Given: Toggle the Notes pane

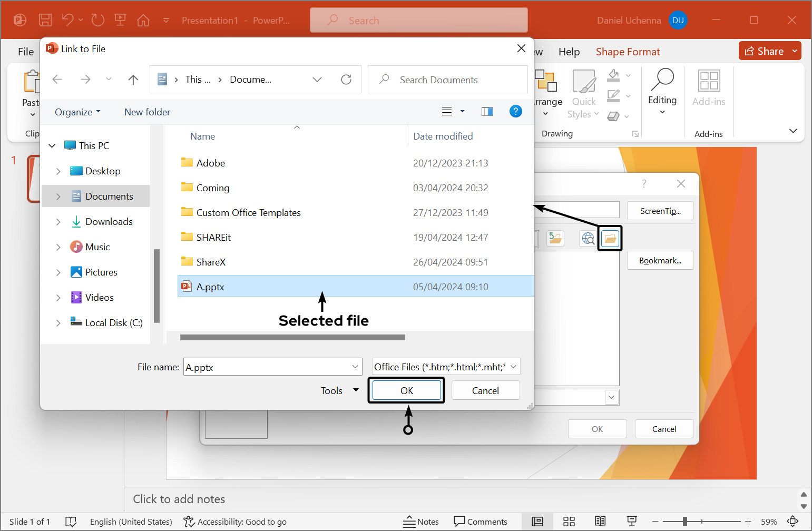Looking at the screenshot, I should (x=421, y=522).
